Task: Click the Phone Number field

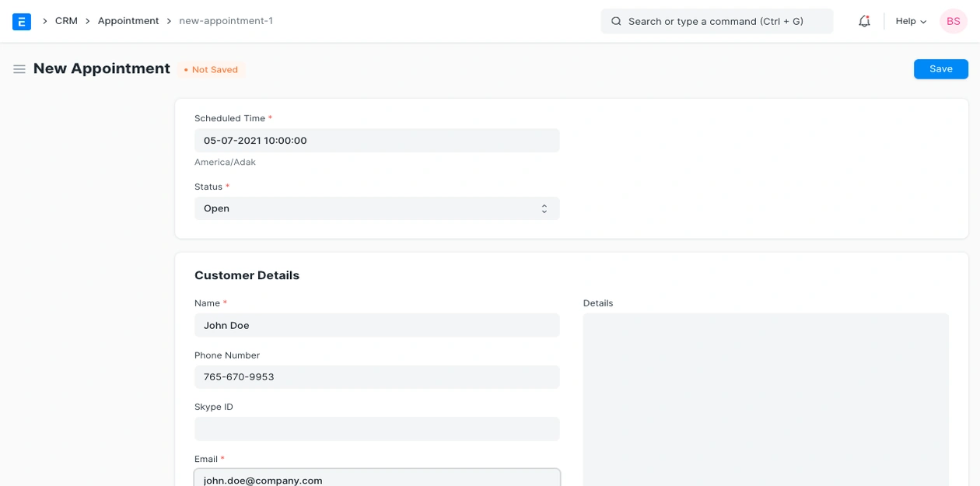Action: pos(376,377)
